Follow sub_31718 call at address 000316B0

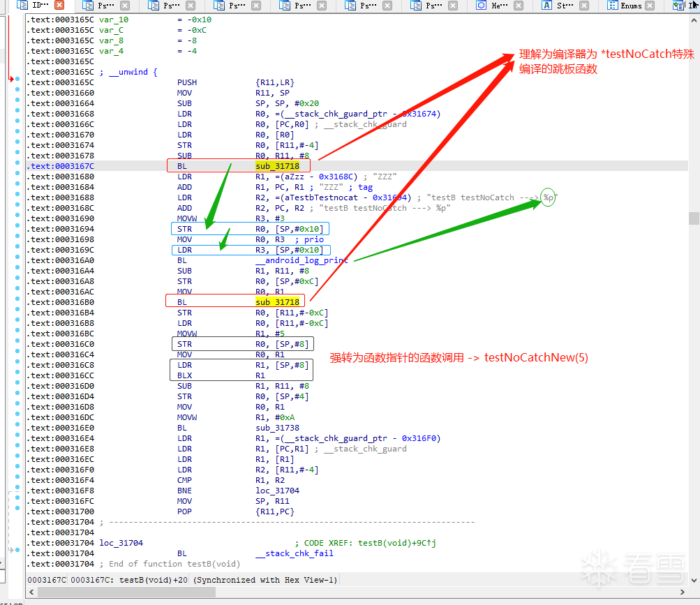(x=277, y=302)
